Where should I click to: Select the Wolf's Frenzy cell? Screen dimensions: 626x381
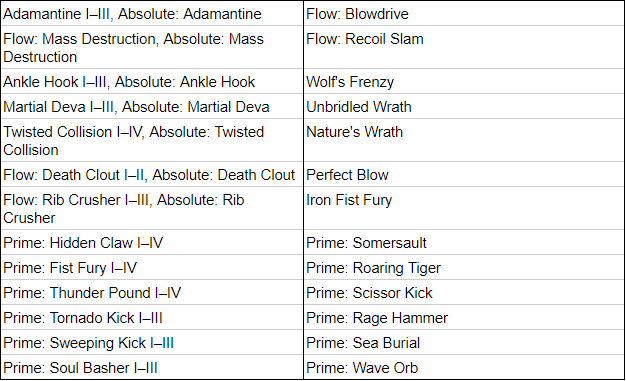point(464,81)
